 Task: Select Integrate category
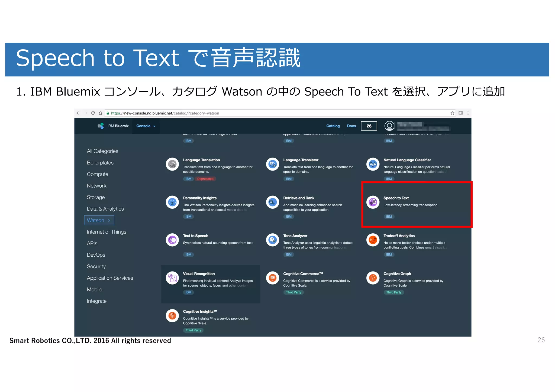[x=96, y=301]
